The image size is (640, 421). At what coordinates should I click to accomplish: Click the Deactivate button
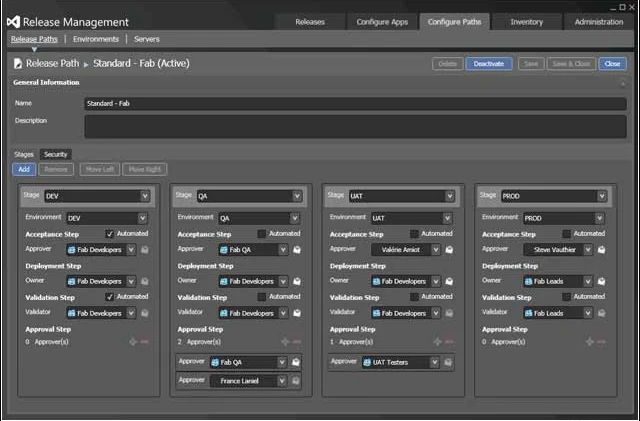tap(489, 64)
